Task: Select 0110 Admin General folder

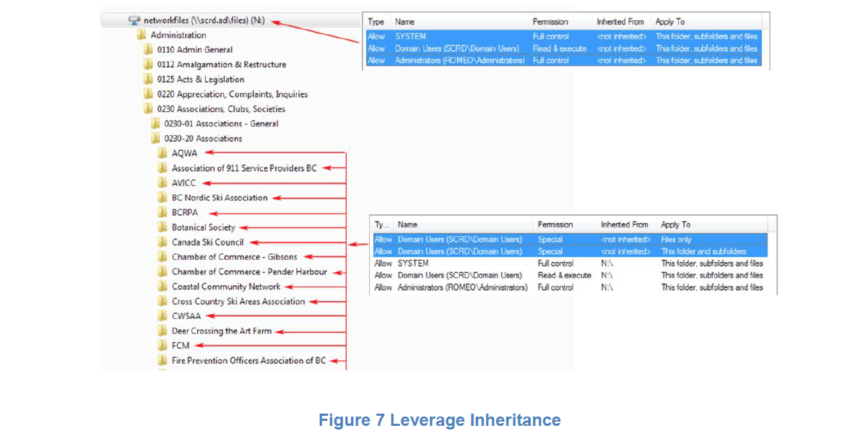Action: 194,50
